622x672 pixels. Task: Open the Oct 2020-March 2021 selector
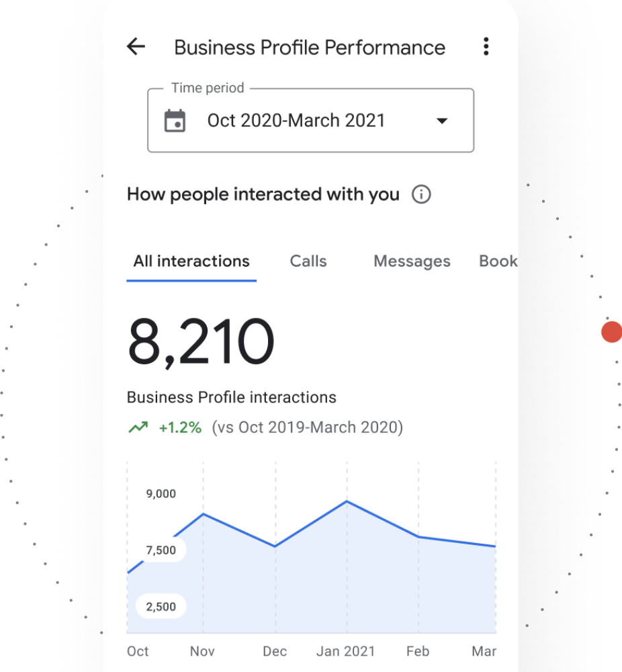coord(310,120)
